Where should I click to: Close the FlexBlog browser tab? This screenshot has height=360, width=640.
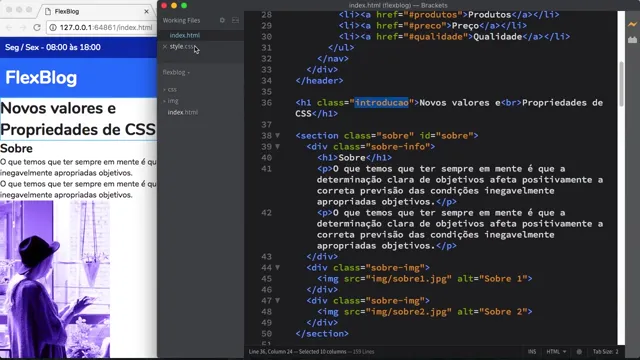pos(147,11)
